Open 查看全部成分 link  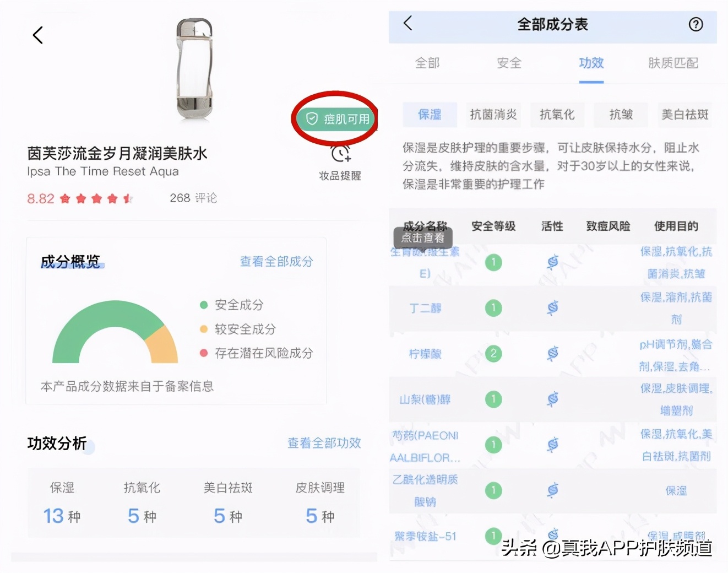[276, 262]
